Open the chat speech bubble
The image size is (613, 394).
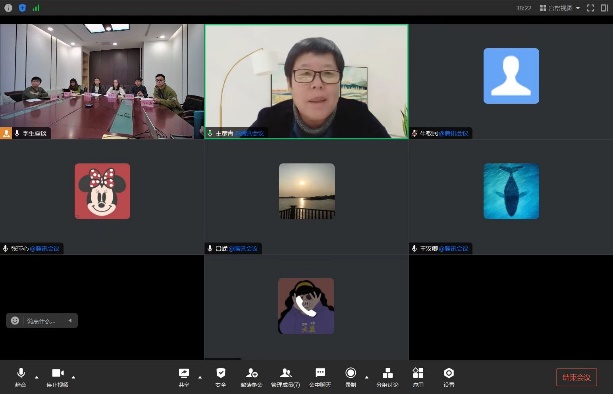coord(320,377)
